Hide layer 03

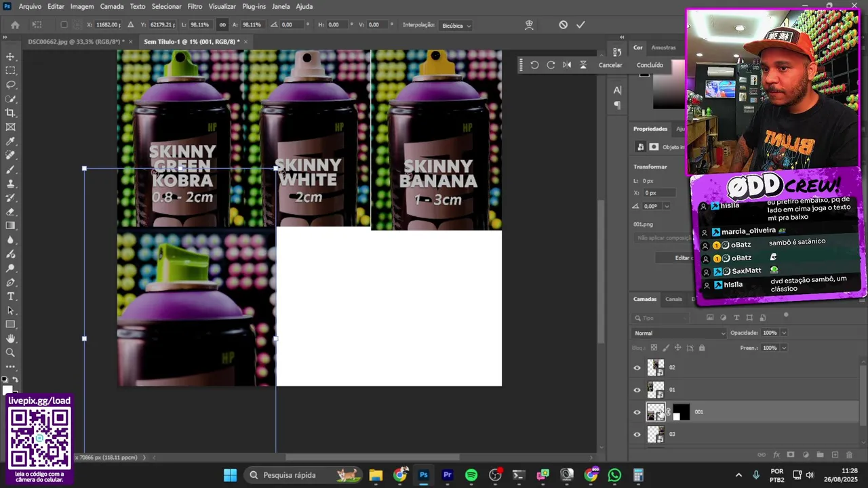coord(637,434)
